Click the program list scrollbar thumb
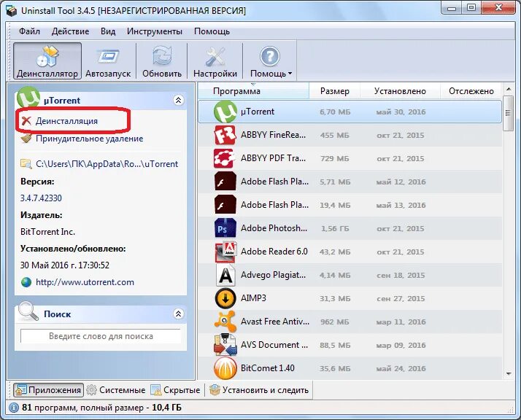 tap(508, 113)
